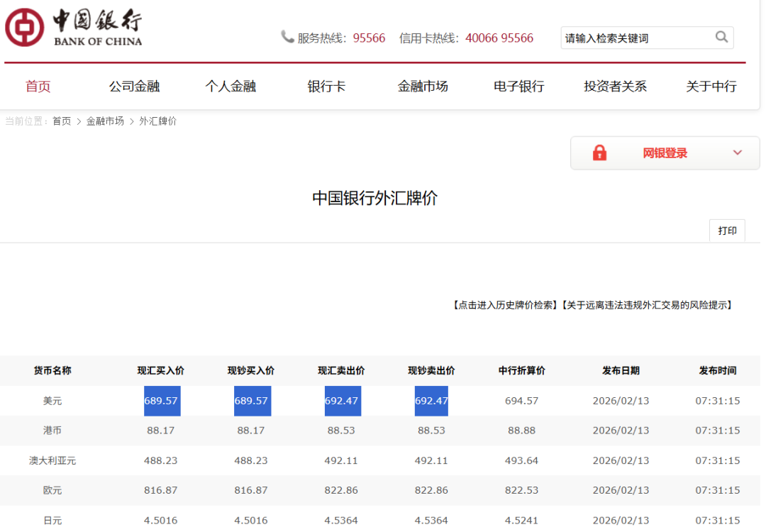Click 4.5364 under 现汇卖出价 for 日元
Image resolution: width=766 pixels, height=532 pixels.
click(341, 520)
